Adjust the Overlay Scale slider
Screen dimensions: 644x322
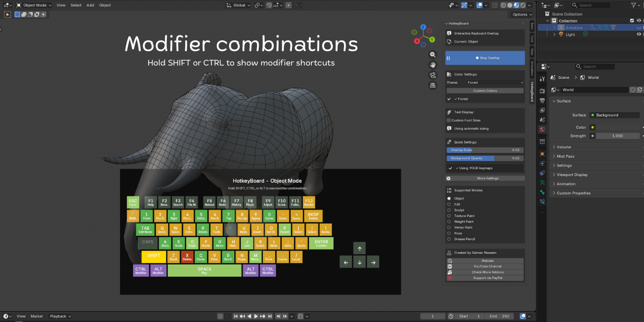(x=485, y=150)
